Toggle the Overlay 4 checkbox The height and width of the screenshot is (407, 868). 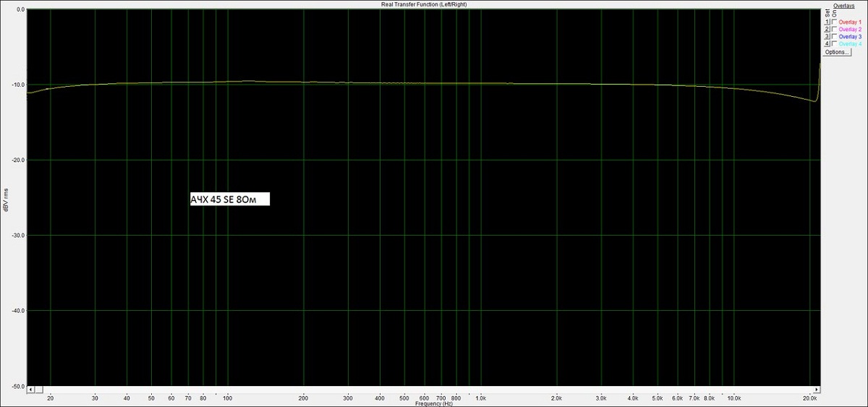click(835, 43)
